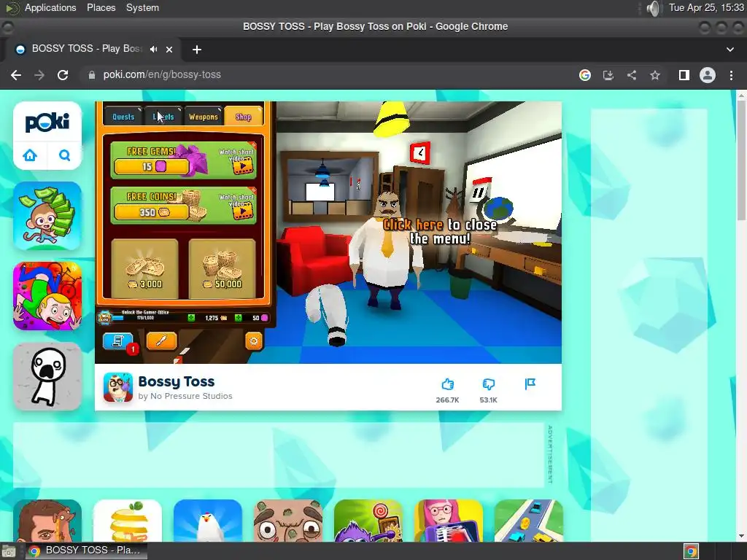
Task: Switch to the Levels tab
Action: (x=163, y=117)
